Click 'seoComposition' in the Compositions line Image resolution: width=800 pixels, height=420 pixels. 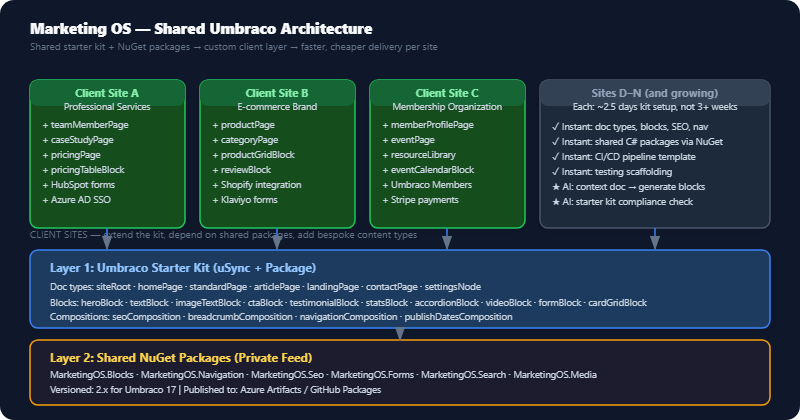tap(146, 317)
